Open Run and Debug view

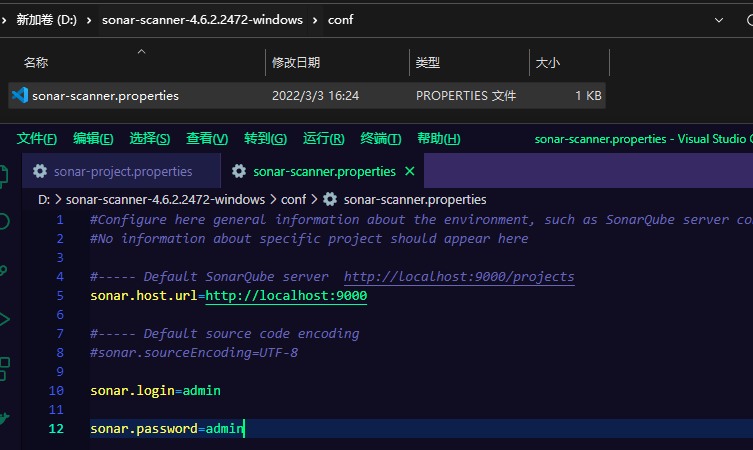tap(4, 319)
